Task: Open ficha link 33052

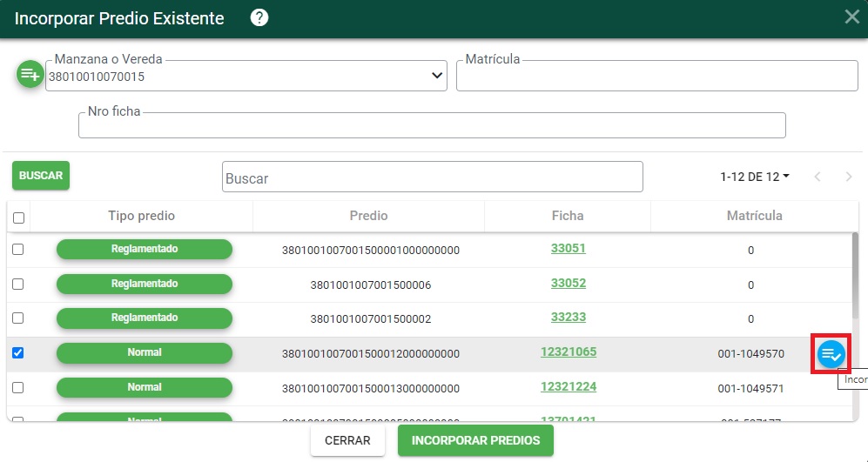Action: click(x=568, y=284)
